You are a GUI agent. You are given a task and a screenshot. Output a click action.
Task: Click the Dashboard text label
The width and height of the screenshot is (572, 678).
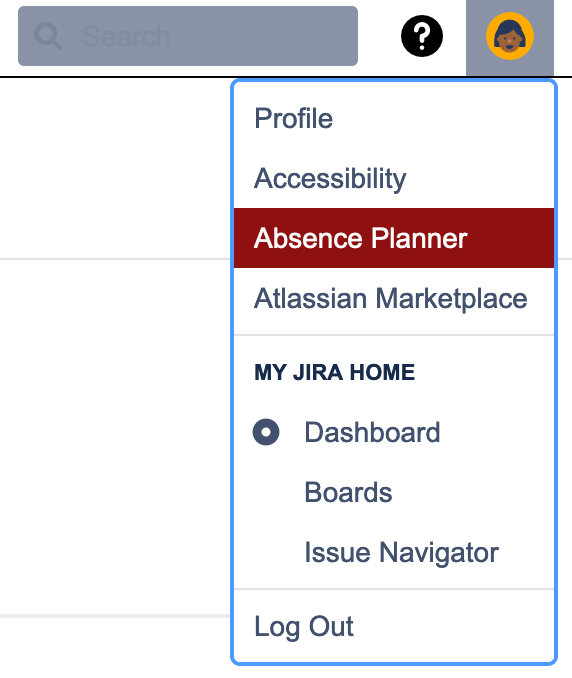372,432
